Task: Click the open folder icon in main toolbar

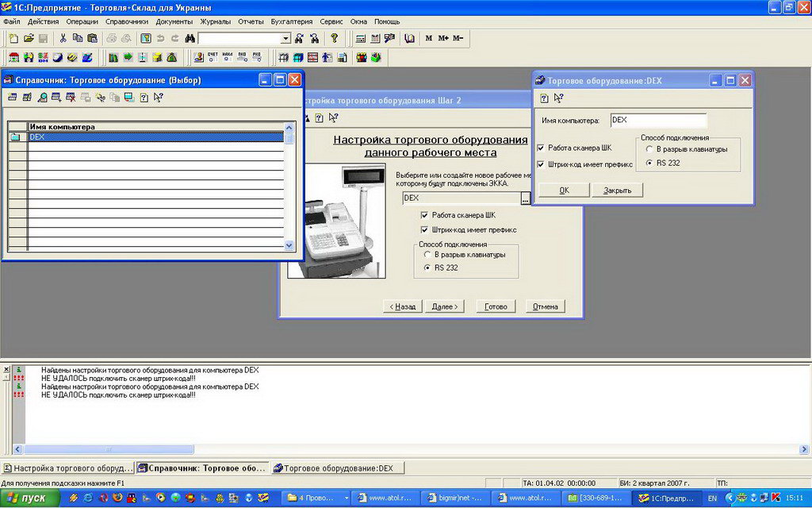Action: 29,38
